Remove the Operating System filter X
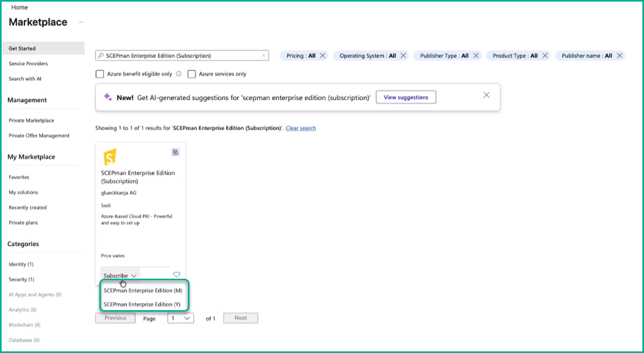Screen dimensions: 644x353 (403, 56)
